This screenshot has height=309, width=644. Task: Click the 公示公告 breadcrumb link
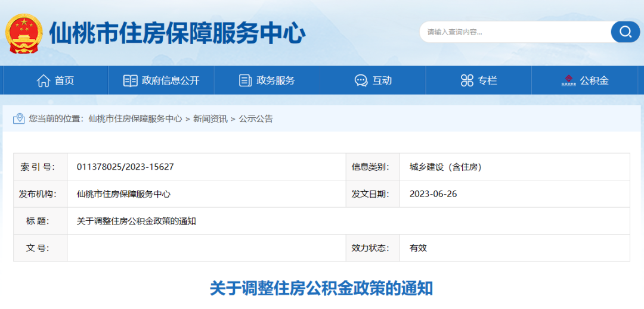(256, 119)
